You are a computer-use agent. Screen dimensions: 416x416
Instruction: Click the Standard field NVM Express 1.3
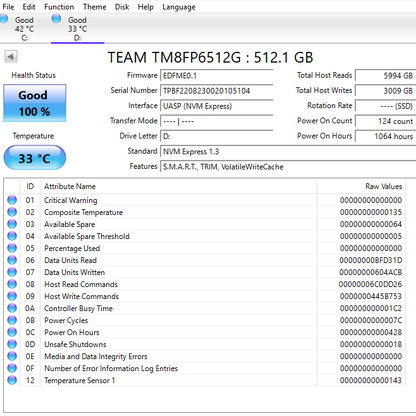288,151
